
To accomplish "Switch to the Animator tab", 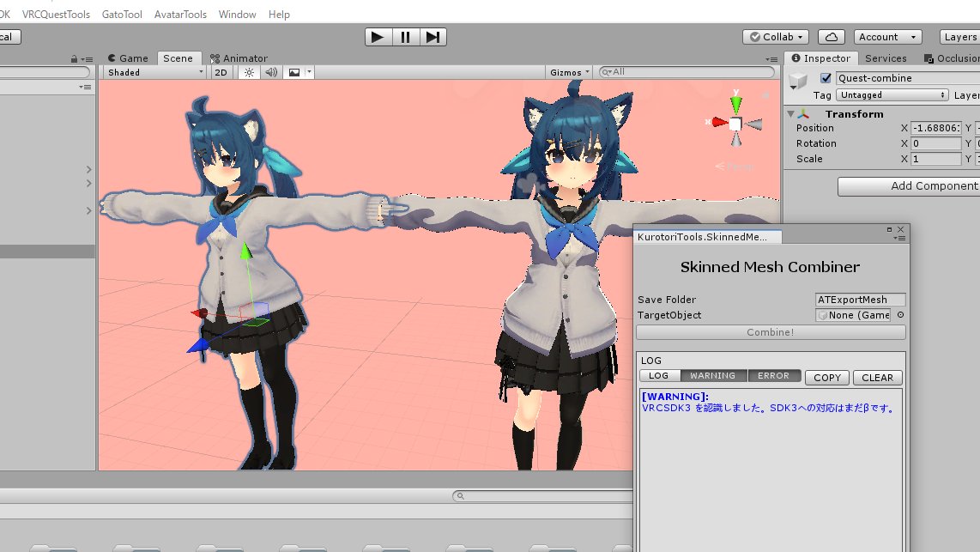I will (239, 58).
